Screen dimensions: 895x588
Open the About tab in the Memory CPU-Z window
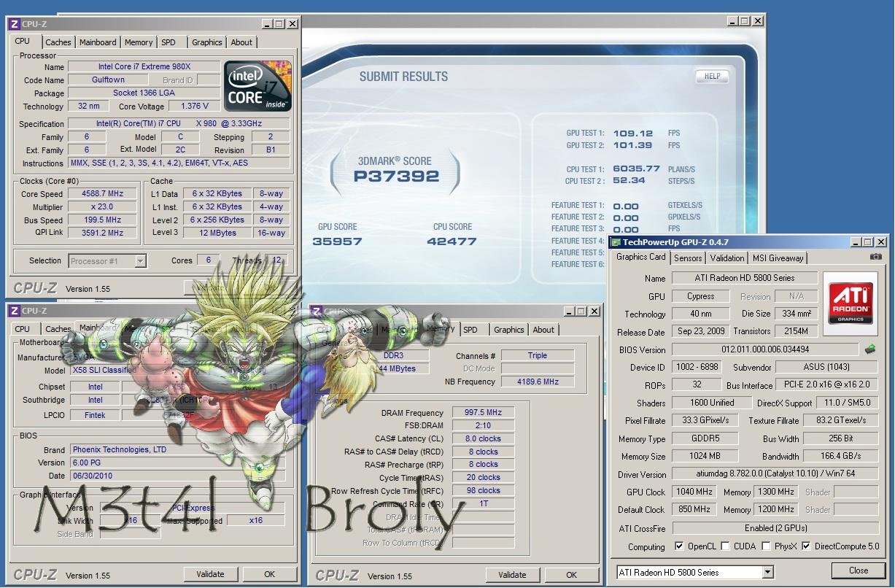pos(543,330)
